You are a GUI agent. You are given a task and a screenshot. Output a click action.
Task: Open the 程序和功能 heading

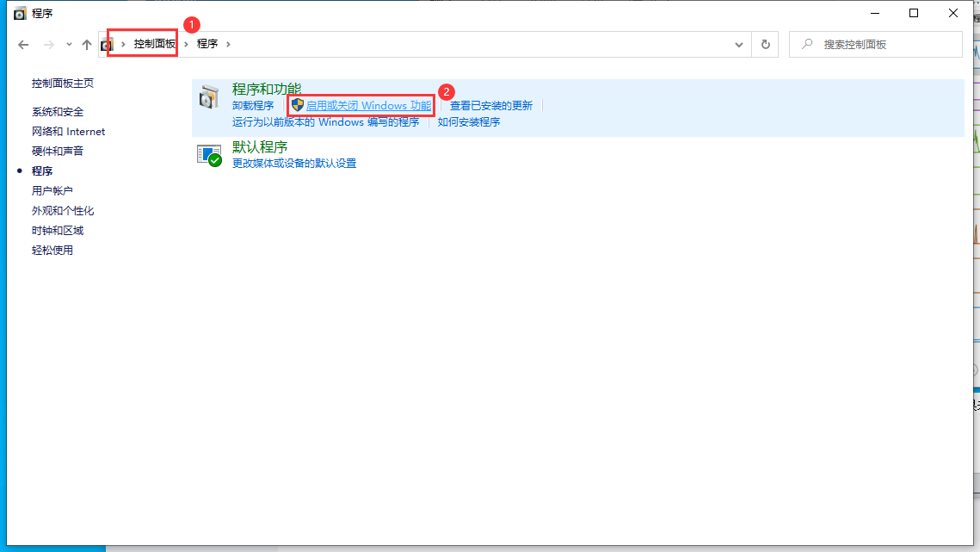266,89
